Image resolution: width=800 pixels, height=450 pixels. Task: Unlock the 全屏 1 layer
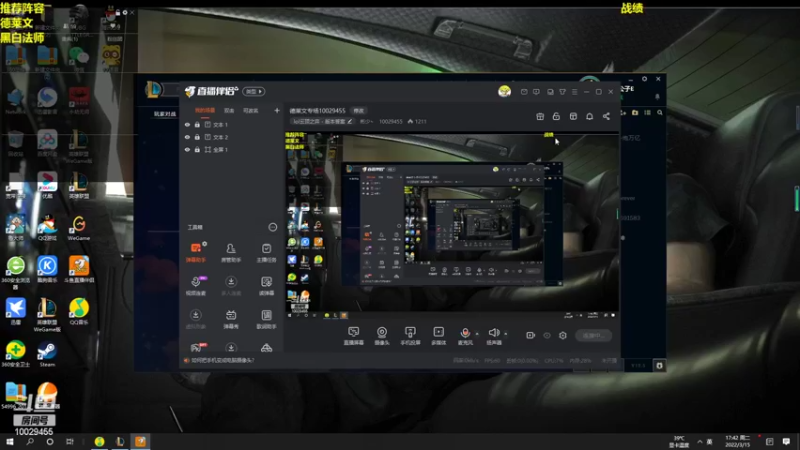coord(197,149)
